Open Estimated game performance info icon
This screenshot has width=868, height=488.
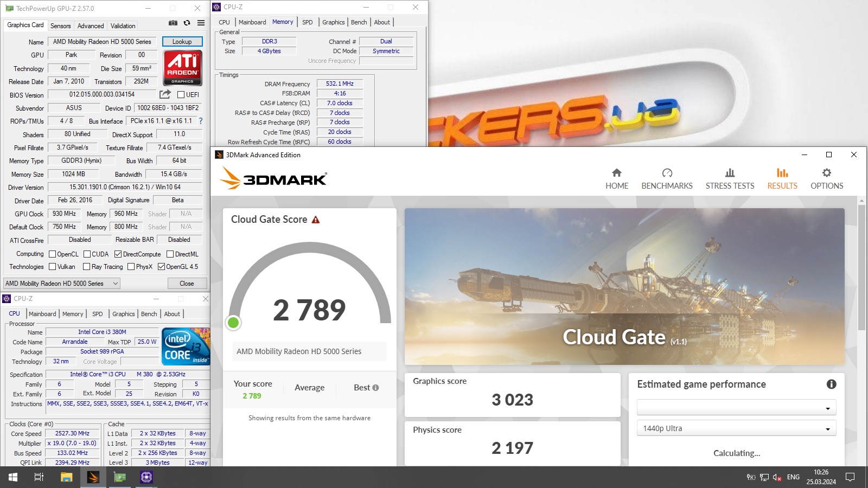pyautogui.click(x=831, y=384)
